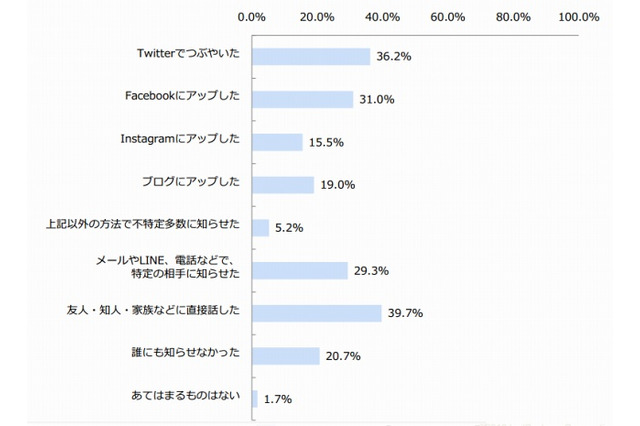Click the label Instagramにアップした
The height and width of the screenshot is (426, 640).
pos(179,143)
